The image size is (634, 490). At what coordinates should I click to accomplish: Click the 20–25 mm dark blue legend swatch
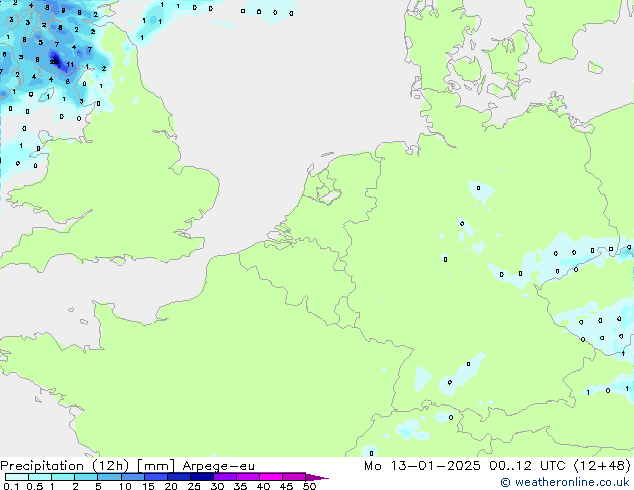pos(179,477)
